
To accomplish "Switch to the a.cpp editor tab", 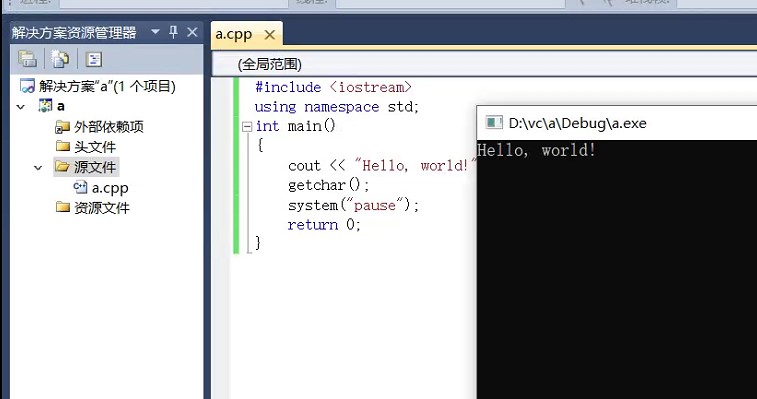I will (x=234, y=34).
